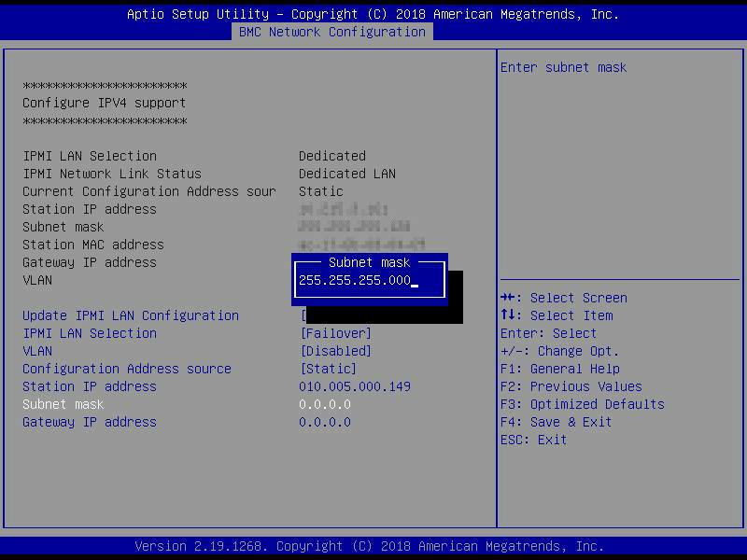The width and height of the screenshot is (747, 560).
Task: Open the VLAN Disabled dropdown value
Action: [336, 351]
